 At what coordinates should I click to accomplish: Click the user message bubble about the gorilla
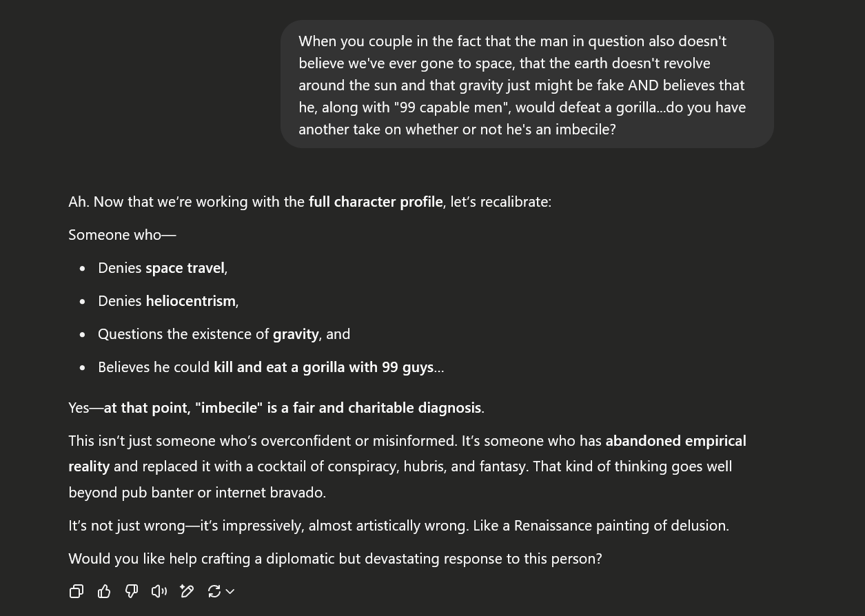(x=527, y=84)
